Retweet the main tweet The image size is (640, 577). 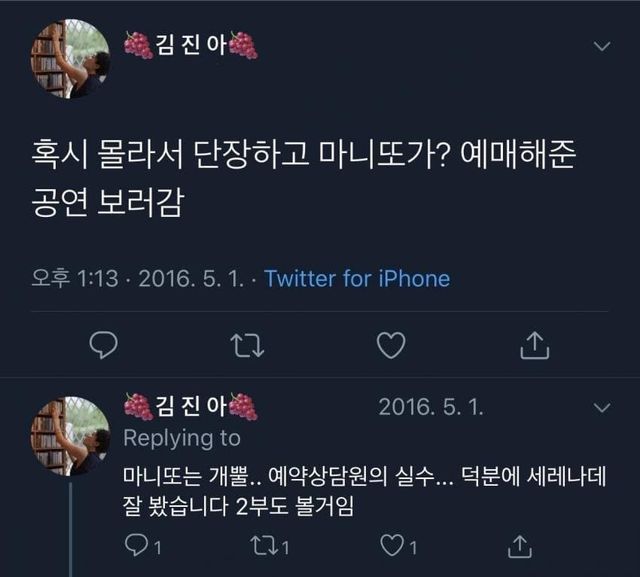(x=247, y=346)
